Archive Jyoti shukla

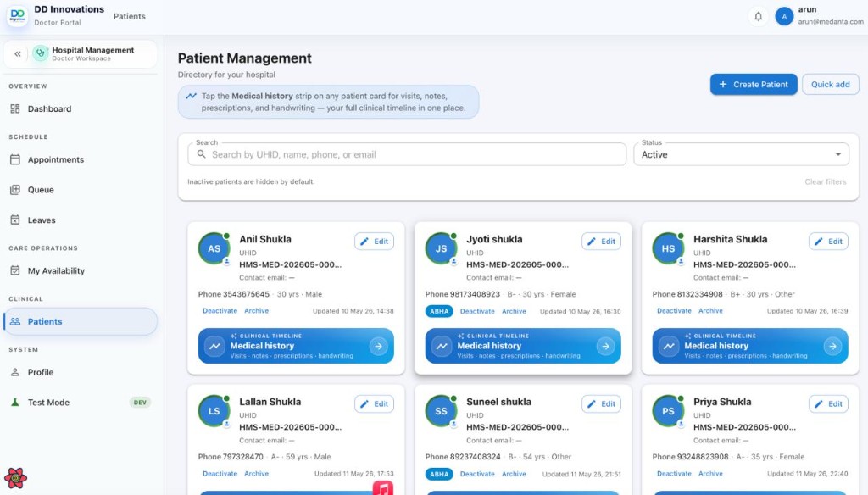click(514, 311)
